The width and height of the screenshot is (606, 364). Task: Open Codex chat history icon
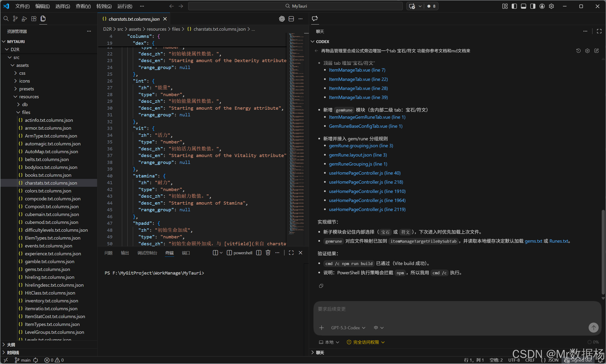578,51
